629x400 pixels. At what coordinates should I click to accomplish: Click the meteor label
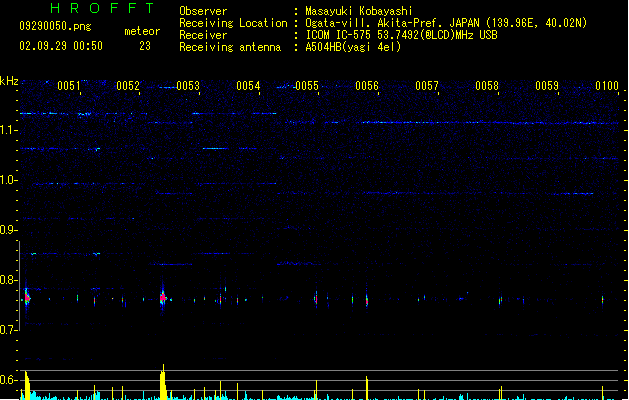(x=142, y=31)
